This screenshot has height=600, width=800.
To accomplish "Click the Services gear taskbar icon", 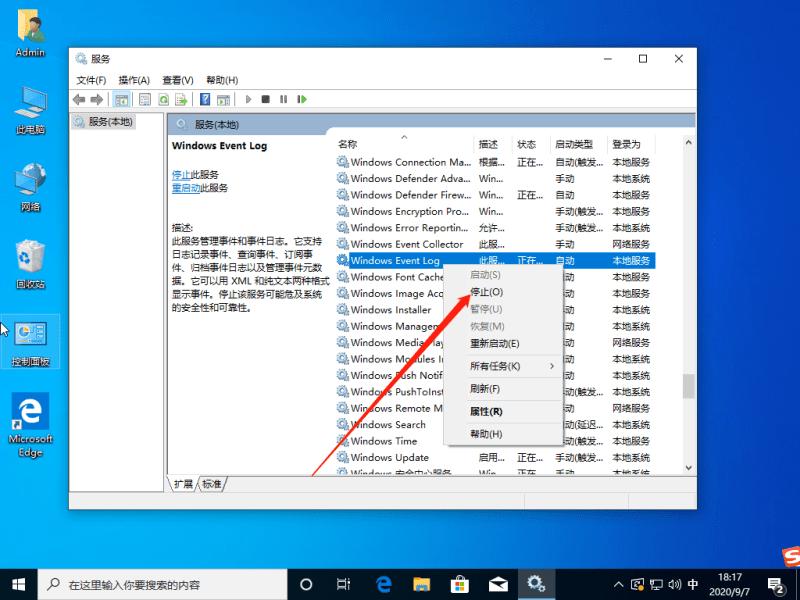I will [x=536, y=584].
